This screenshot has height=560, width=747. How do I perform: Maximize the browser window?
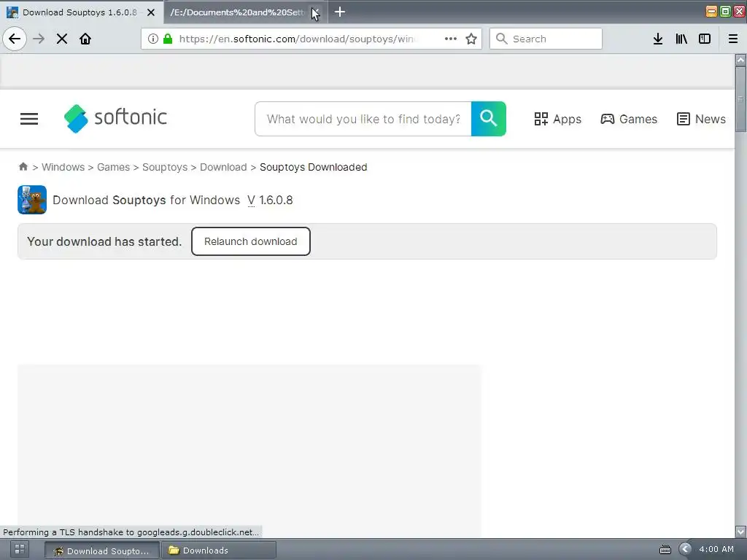[x=725, y=11]
